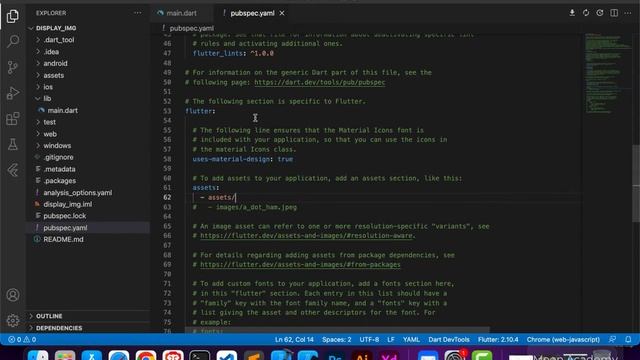Open the notifications bell in status bar
640x360 pixels.
coord(628,340)
